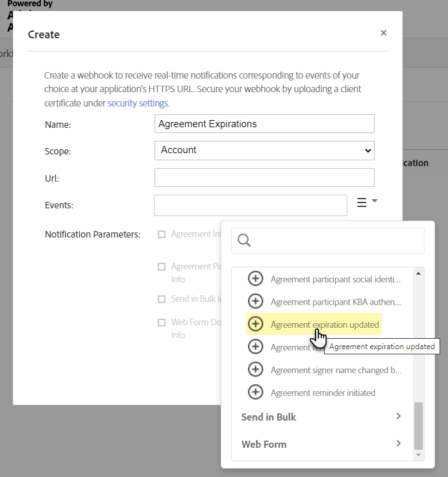Click plus icon for Agreement participant KBA event
This screenshot has height=477, width=448.
256,302
